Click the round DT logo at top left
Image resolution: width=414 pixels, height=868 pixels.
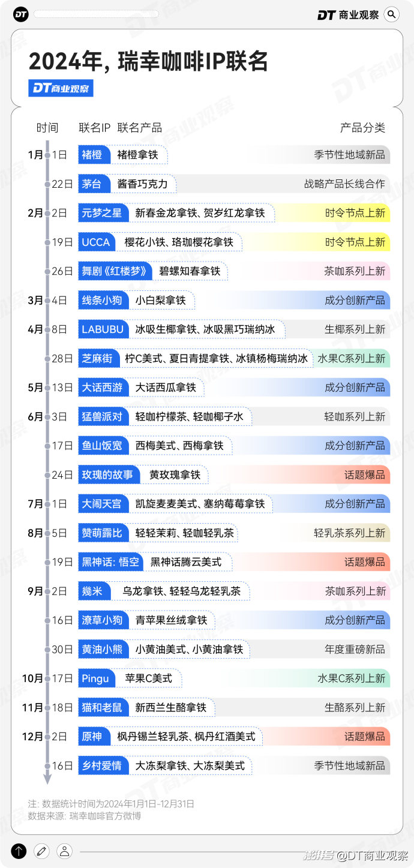21,14
